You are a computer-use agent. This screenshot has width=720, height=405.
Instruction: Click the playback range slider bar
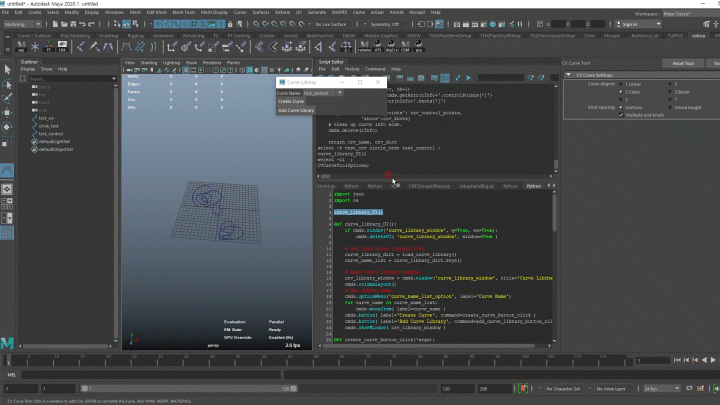(x=188, y=388)
